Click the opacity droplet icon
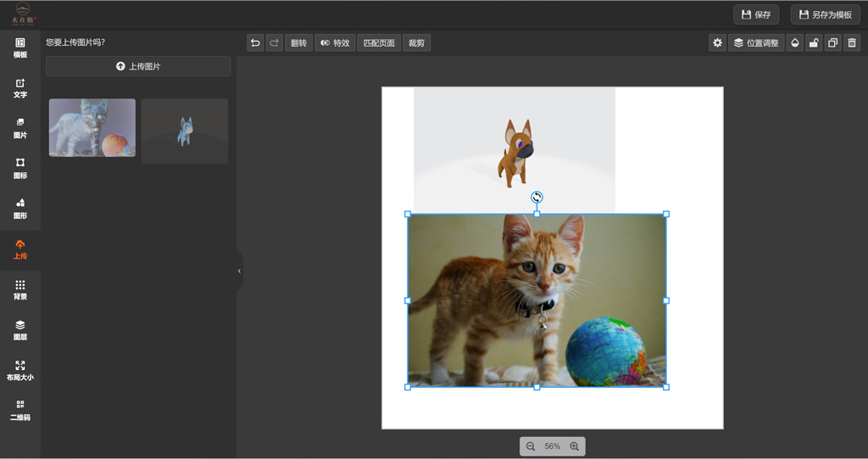Screen dimensions: 868x459 pyautogui.click(x=795, y=42)
